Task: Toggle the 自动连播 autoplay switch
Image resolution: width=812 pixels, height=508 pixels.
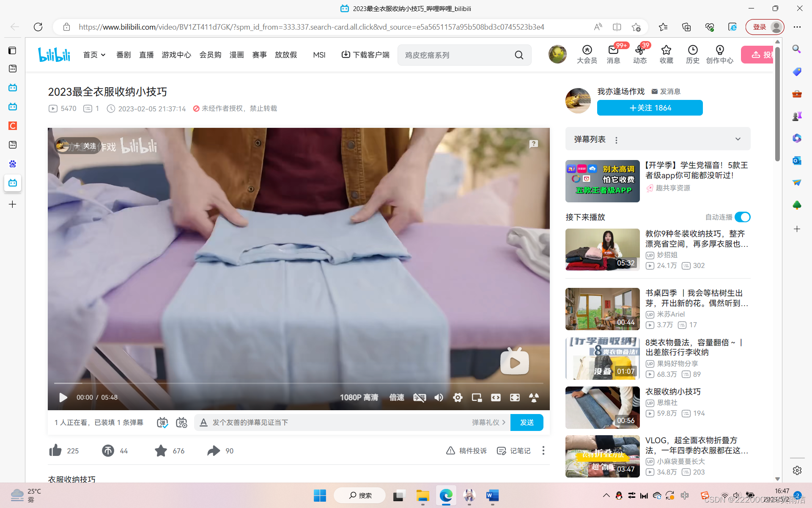Action: [x=742, y=217]
